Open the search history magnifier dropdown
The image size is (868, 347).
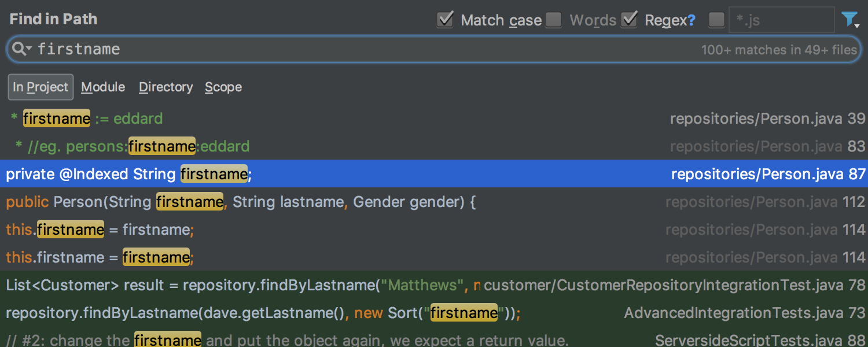pyautogui.click(x=21, y=49)
